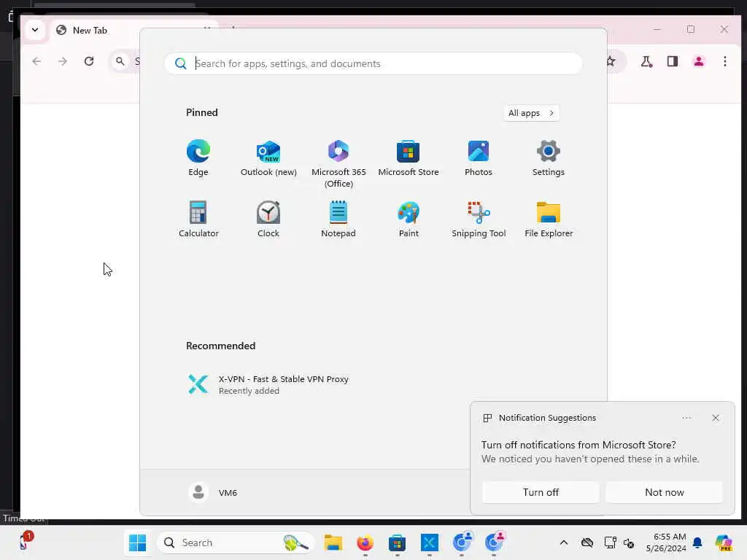
Task: Open second Chrome-profile icon in taskbar
Action: 494,542
